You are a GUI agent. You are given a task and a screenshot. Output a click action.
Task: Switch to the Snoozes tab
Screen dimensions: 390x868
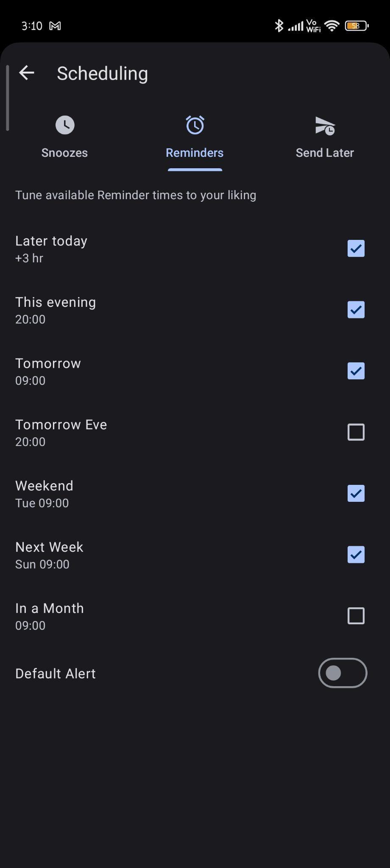click(x=64, y=153)
